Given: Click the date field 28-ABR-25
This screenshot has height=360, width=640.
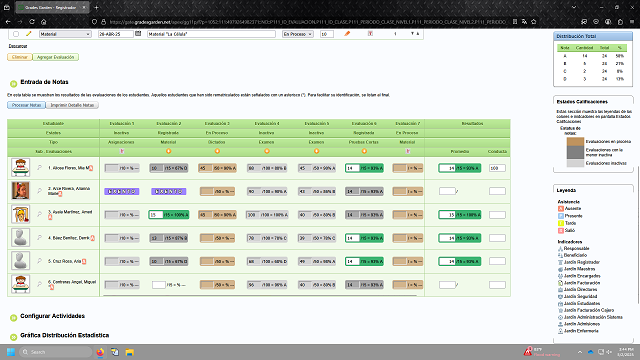Looking at the screenshot, I should (116, 34).
